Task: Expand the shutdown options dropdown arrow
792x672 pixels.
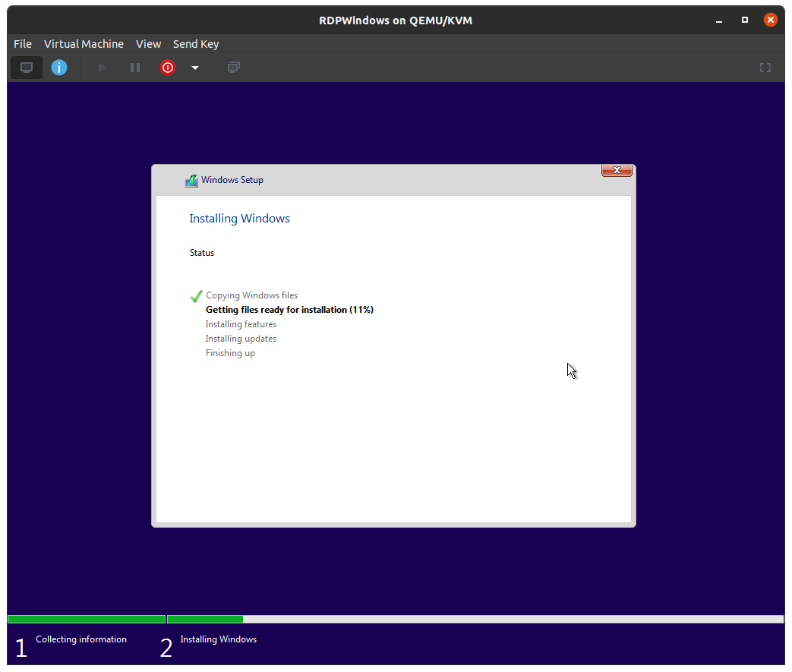Action: tap(195, 68)
